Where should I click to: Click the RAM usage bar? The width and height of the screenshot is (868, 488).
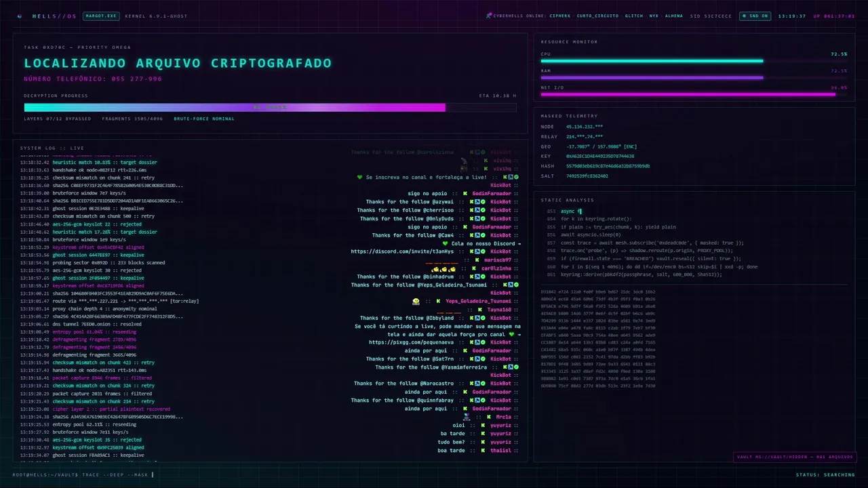click(x=694, y=78)
